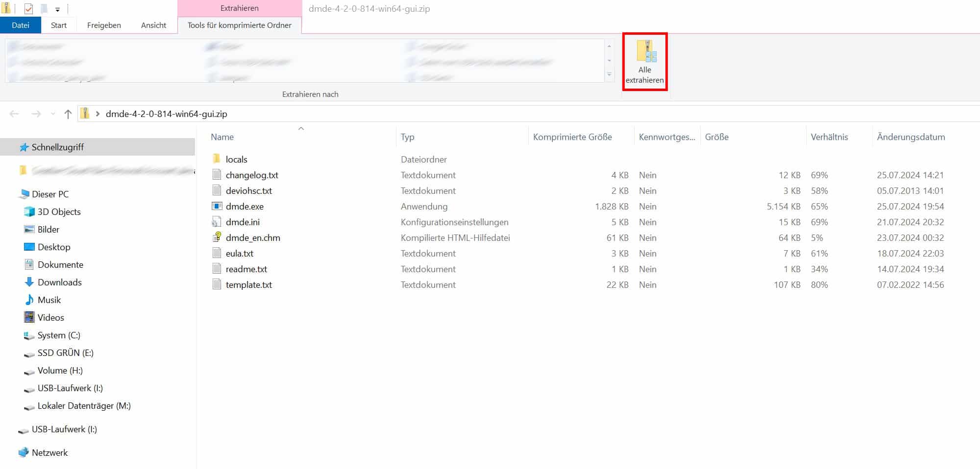
Task: Expand the address bar path chevron
Action: point(98,114)
